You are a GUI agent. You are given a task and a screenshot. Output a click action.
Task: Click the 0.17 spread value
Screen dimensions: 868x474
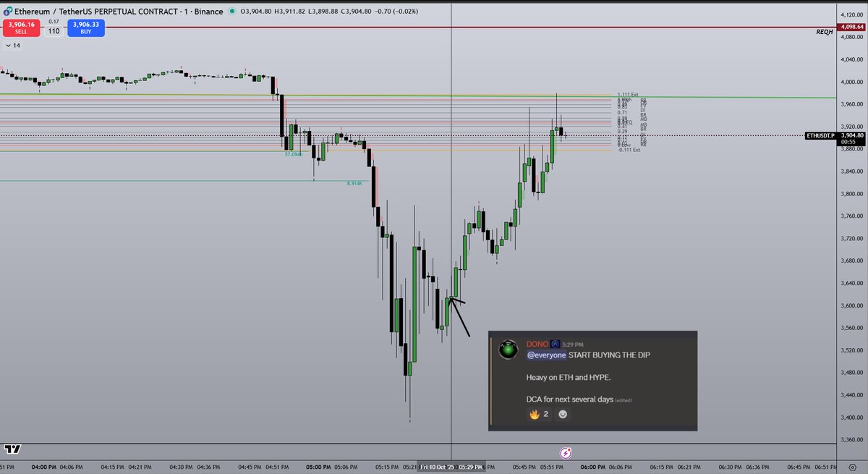click(x=54, y=22)
